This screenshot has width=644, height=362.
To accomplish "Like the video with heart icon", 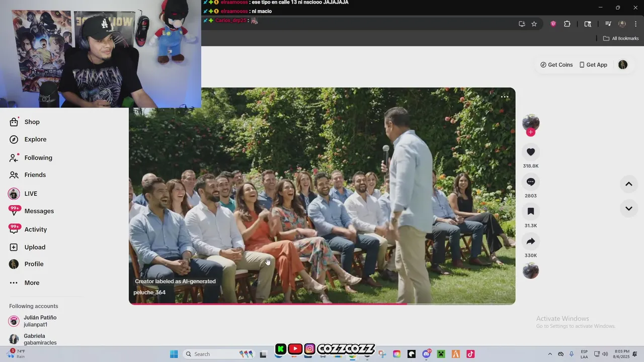I will [x=531, y=152].
